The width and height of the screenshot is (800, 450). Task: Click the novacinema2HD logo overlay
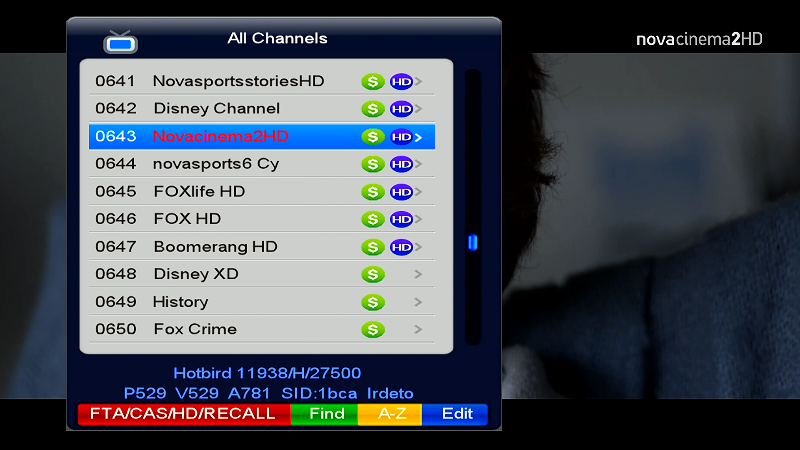699,39
